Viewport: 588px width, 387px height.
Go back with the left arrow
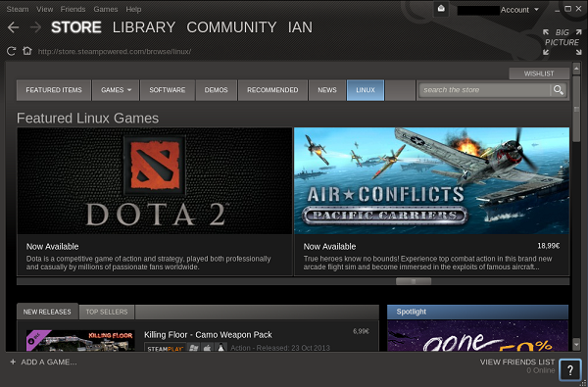[13, 27]
